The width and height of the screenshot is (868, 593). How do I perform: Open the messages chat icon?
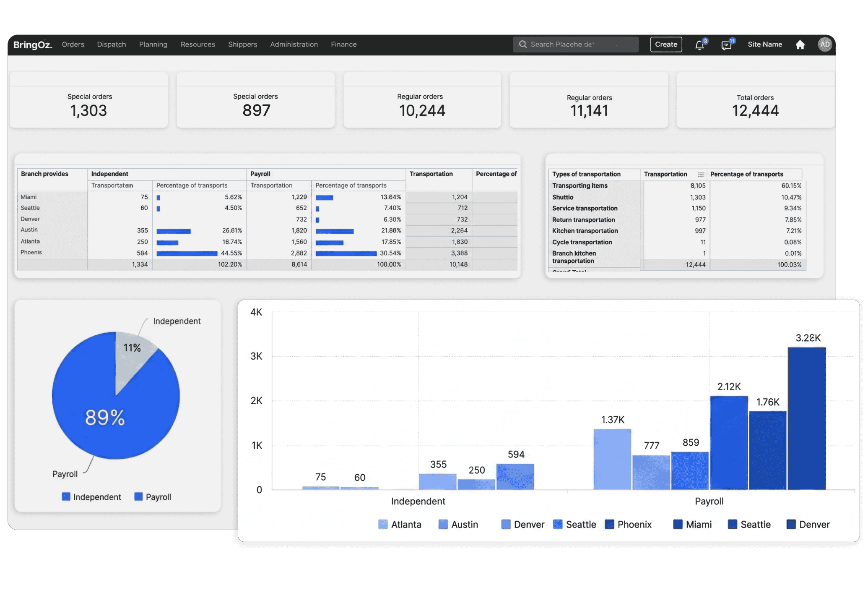[x=726, y=44]
